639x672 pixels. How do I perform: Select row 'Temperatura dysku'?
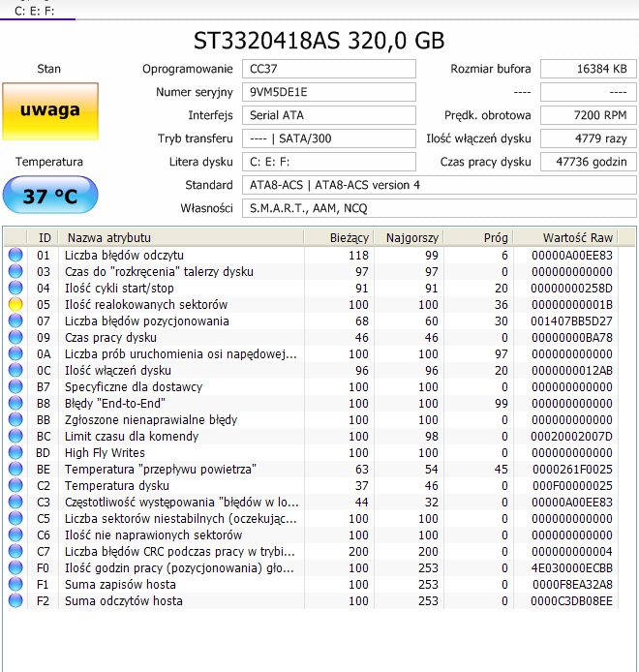311,485
